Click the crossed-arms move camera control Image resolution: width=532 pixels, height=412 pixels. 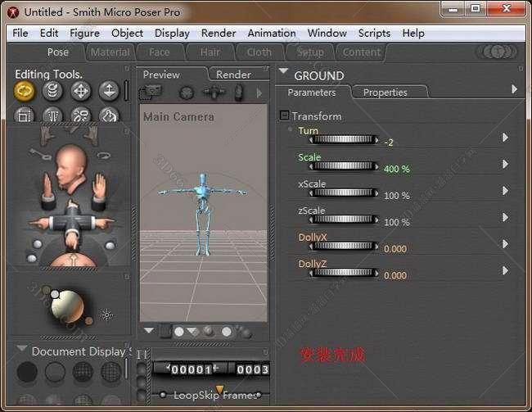[72, 223]
